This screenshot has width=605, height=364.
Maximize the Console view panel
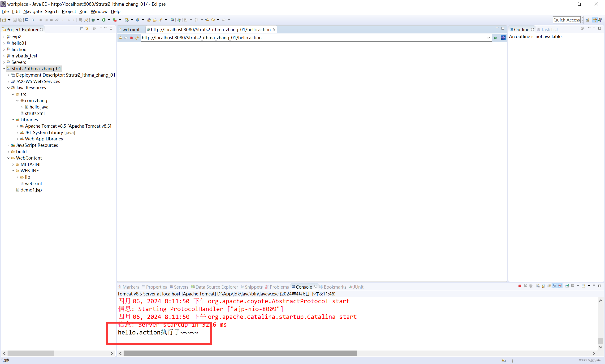600,286
